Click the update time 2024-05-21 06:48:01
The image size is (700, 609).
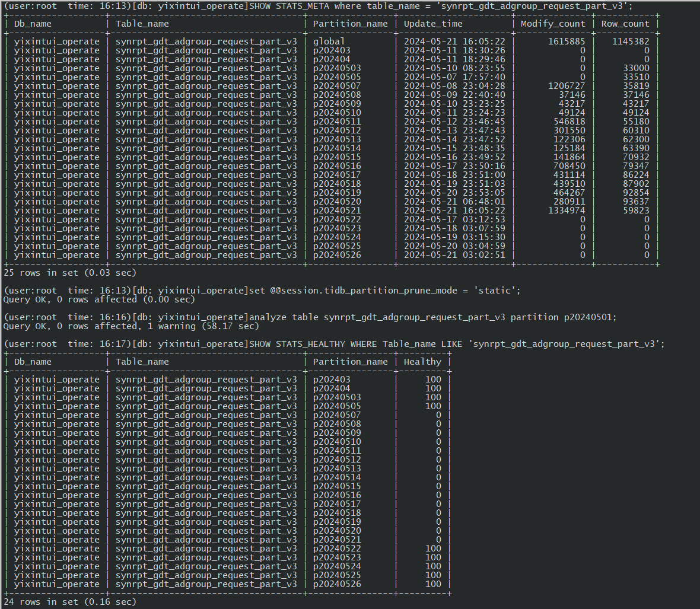click(x=454, y=202)
